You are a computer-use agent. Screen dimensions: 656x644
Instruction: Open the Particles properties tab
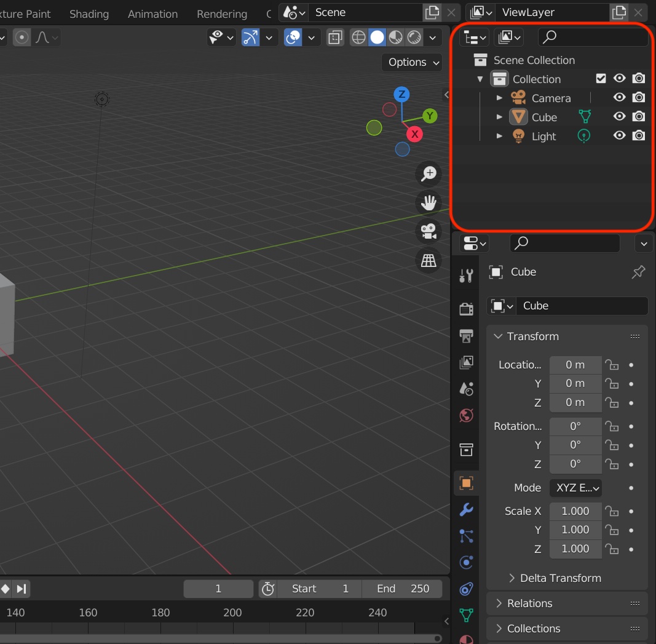coord(466,536)
